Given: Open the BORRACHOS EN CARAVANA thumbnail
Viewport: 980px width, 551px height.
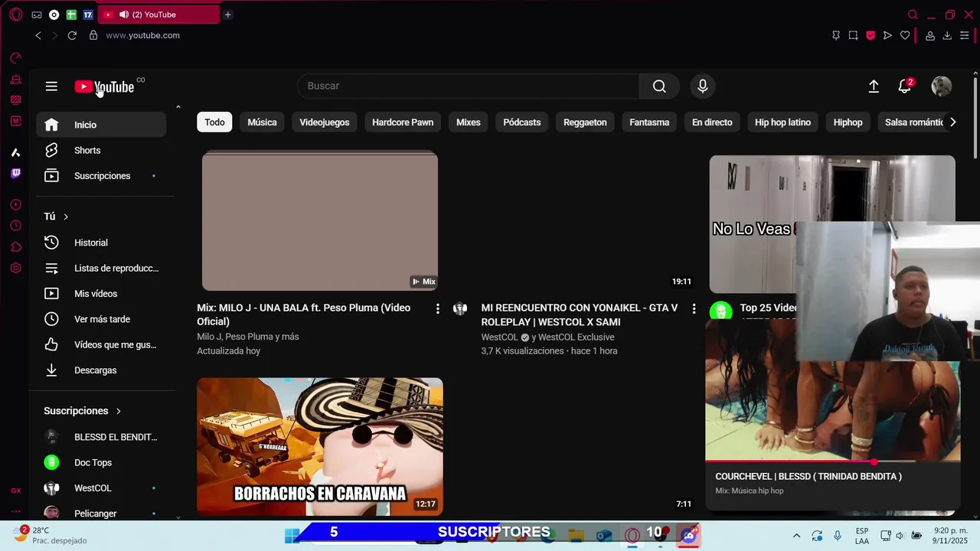Looking at the screenshot, I should point(320,446).
